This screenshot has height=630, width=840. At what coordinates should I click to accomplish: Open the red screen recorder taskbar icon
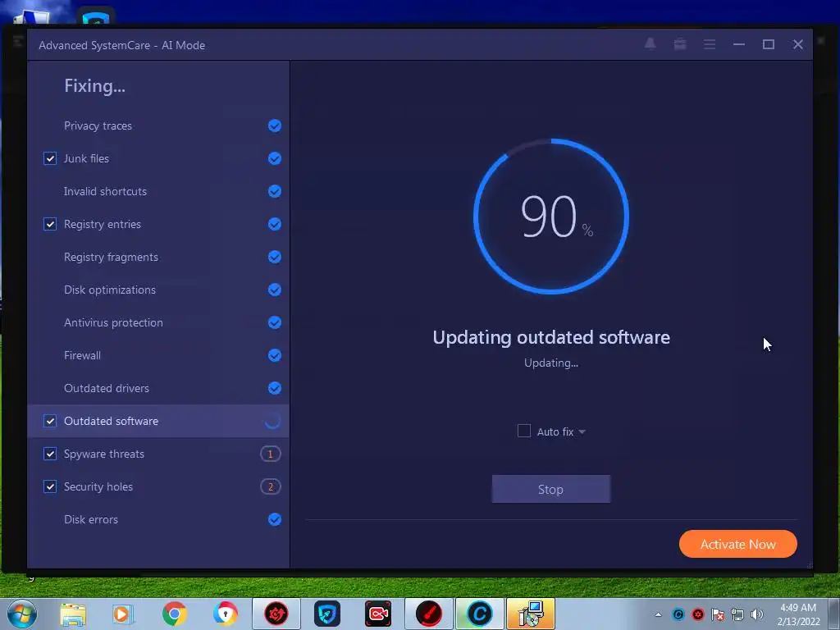pyautogui.click(x=378, y=614)
